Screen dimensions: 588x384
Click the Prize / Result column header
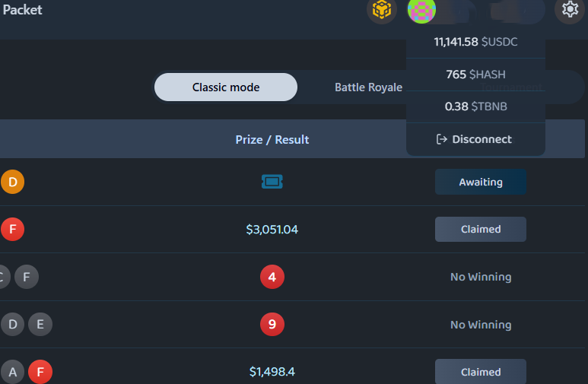click(x=272, y=139)
